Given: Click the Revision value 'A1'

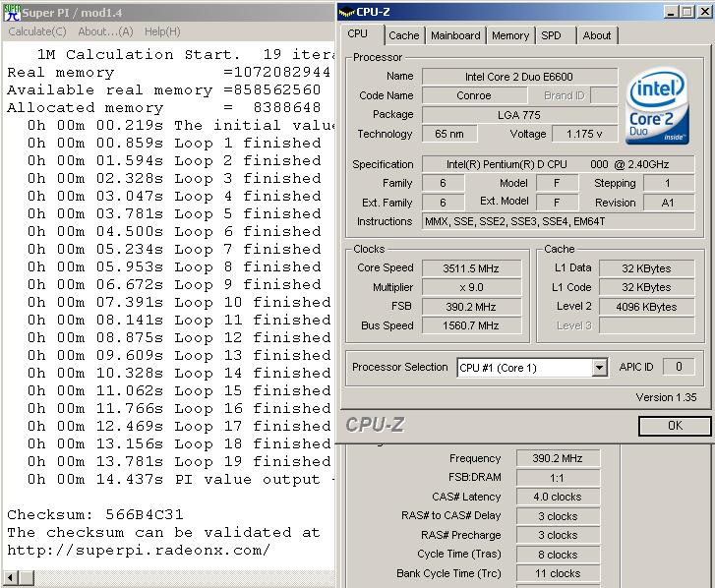Looking at the screenshot, I should [668, 203].
